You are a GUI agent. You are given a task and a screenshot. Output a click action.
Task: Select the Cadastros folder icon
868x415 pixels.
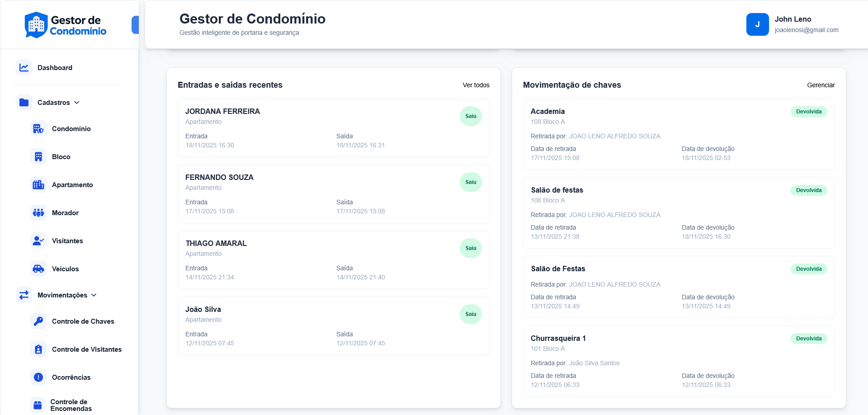[24, 102]
